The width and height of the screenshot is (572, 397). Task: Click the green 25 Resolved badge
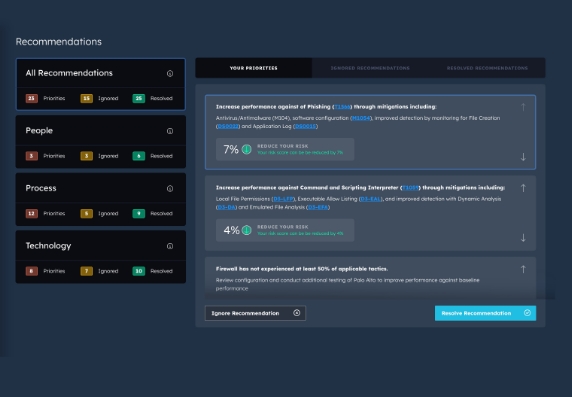click(139, 98)
